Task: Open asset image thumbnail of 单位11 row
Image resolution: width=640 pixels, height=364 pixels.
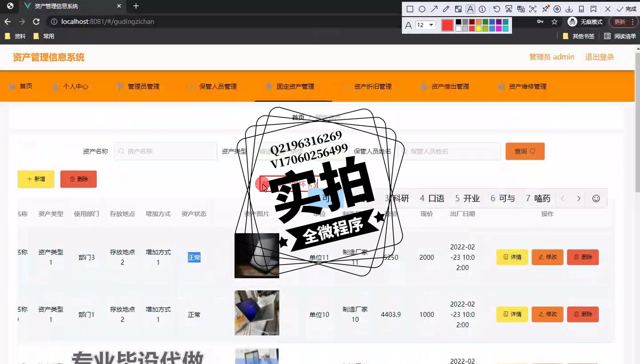Action: click(257, 256)
